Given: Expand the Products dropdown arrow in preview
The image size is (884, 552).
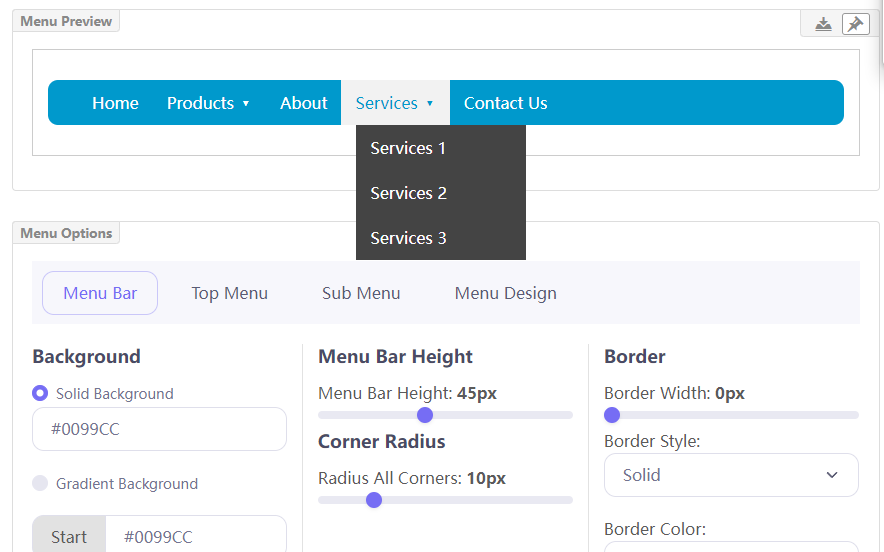Looking at the screenshot, I should click(x=246, y=103).
